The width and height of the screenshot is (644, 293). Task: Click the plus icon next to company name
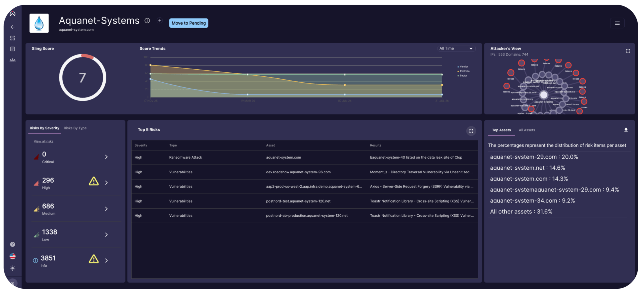(159, 20)
